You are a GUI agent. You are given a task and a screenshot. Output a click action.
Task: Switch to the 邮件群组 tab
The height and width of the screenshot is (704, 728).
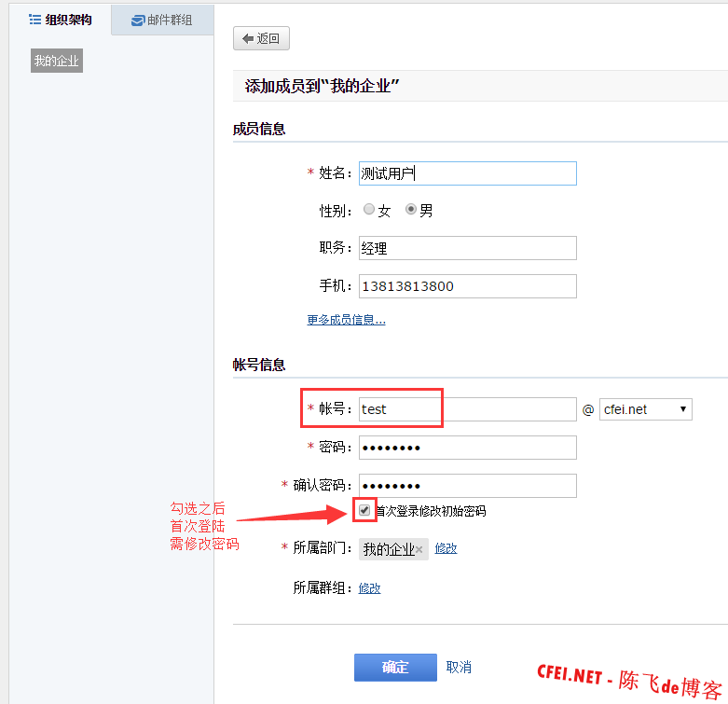click(162, 20)
